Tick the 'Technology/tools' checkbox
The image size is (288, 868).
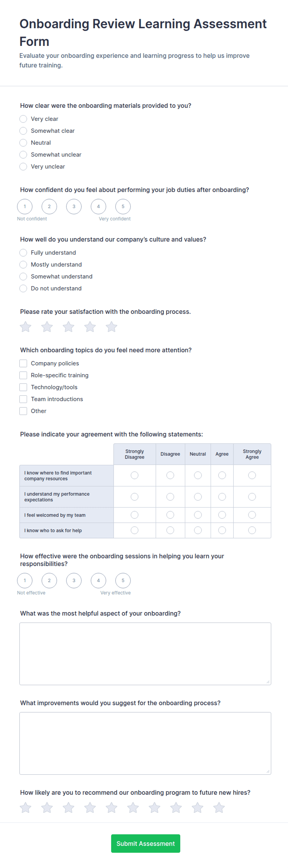click(x=23, y=387)
